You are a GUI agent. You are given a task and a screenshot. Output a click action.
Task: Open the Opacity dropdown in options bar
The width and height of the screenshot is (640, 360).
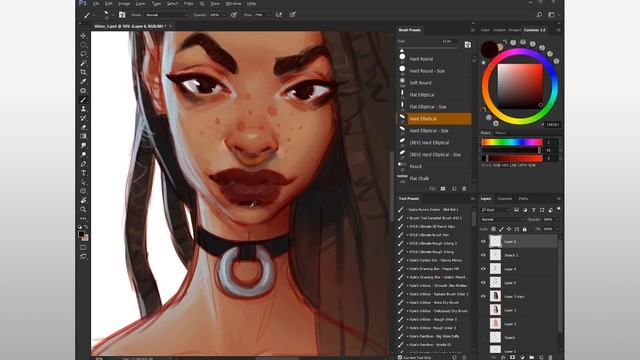[x=224, y=15]
